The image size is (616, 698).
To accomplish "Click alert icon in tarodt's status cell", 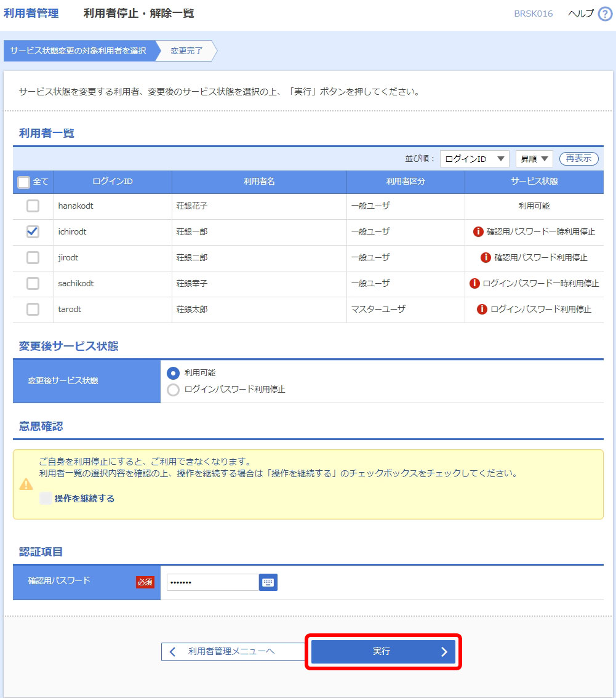I will pos(482,310).
